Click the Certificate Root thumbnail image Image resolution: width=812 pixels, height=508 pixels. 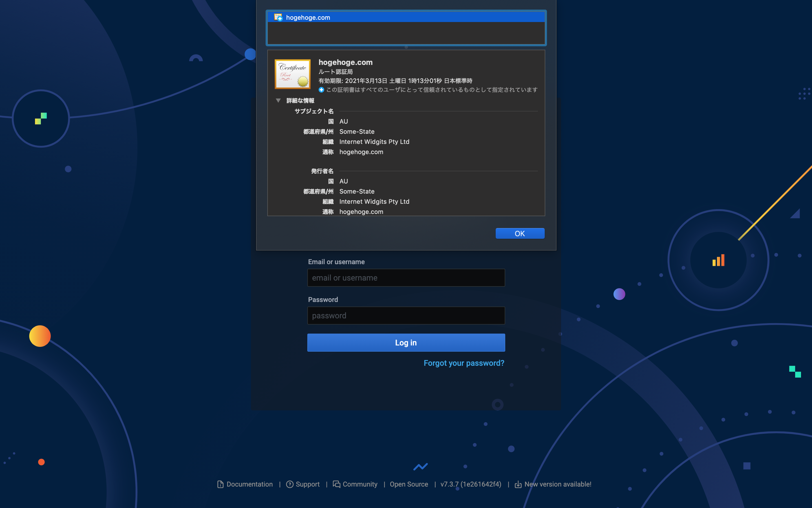click(293, 74)
